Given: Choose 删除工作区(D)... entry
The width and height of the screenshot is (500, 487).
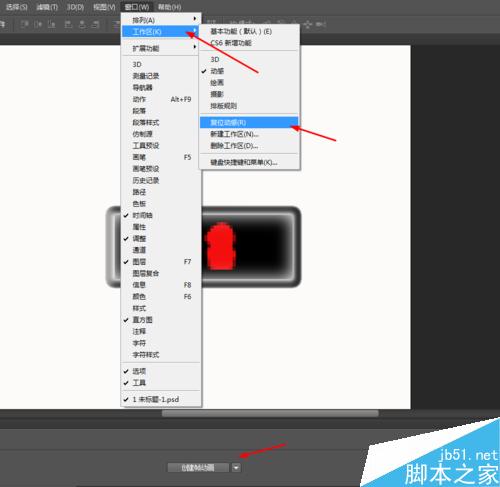Looking at the screenshot, I should pos(249,146).
